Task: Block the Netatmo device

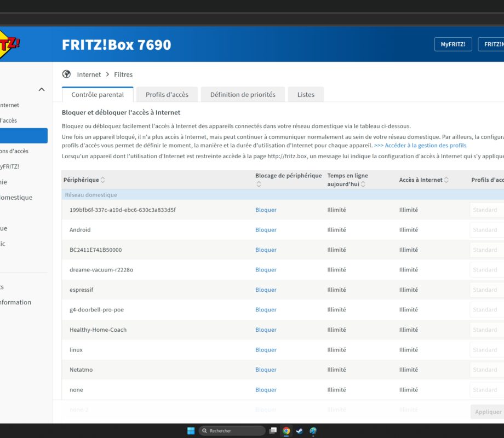Action: click(x=266, y=370)
